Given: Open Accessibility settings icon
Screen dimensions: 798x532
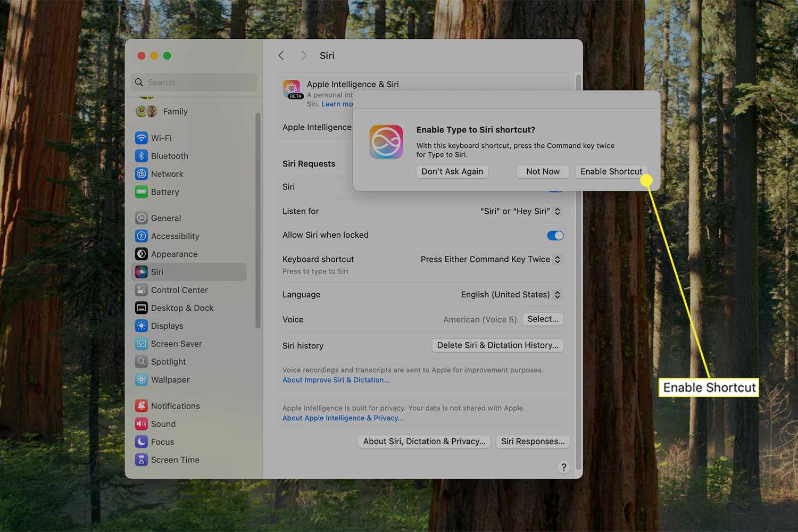Looking at the screenshot, I should point(141,236).
